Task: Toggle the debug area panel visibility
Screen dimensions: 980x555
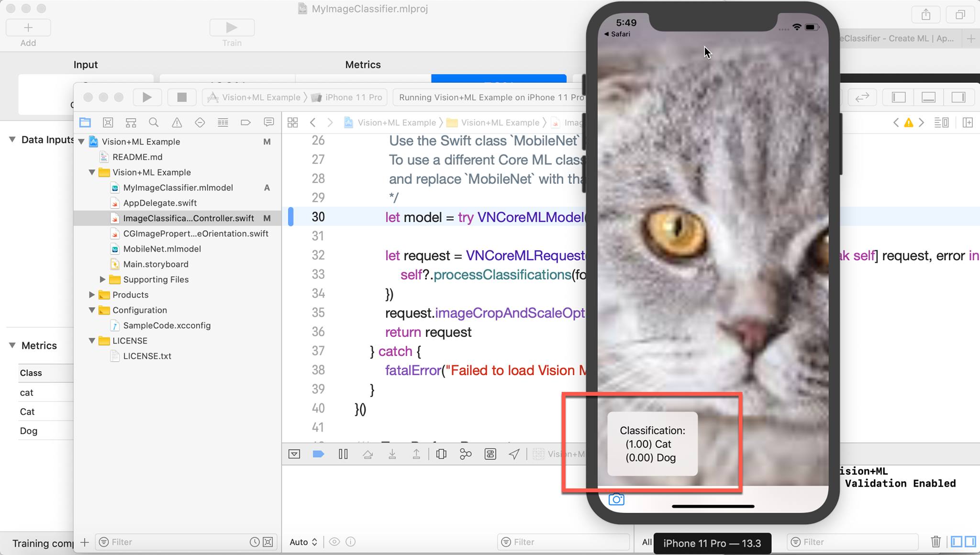Action: (x=928, y=97)
